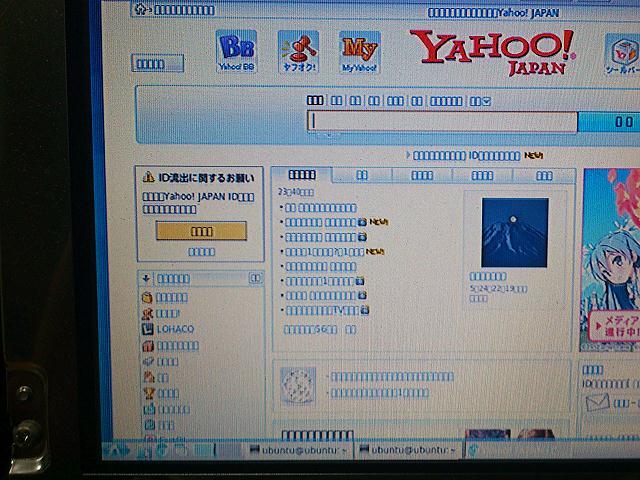
Task: Click the warning triangle beside ID流出に関するお願い
Action: (x=149, y=177)
